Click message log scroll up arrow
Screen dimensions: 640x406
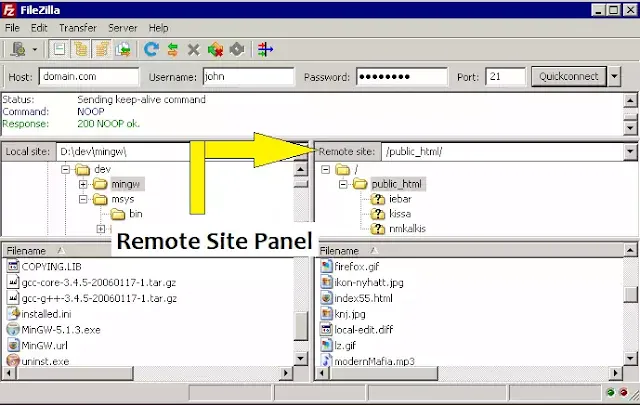click(630, 100)
